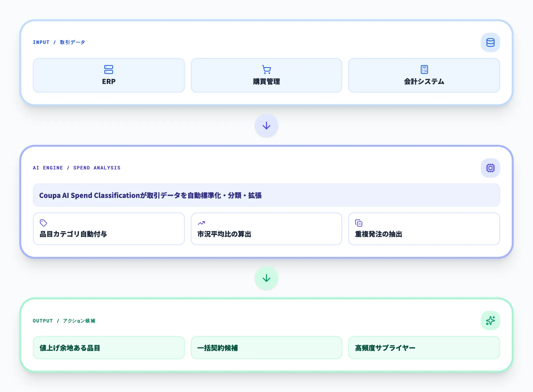Select the 購買管理 card label
This screenshot has height=392, width=533.
pyautogui.click(x=266, y=82)
